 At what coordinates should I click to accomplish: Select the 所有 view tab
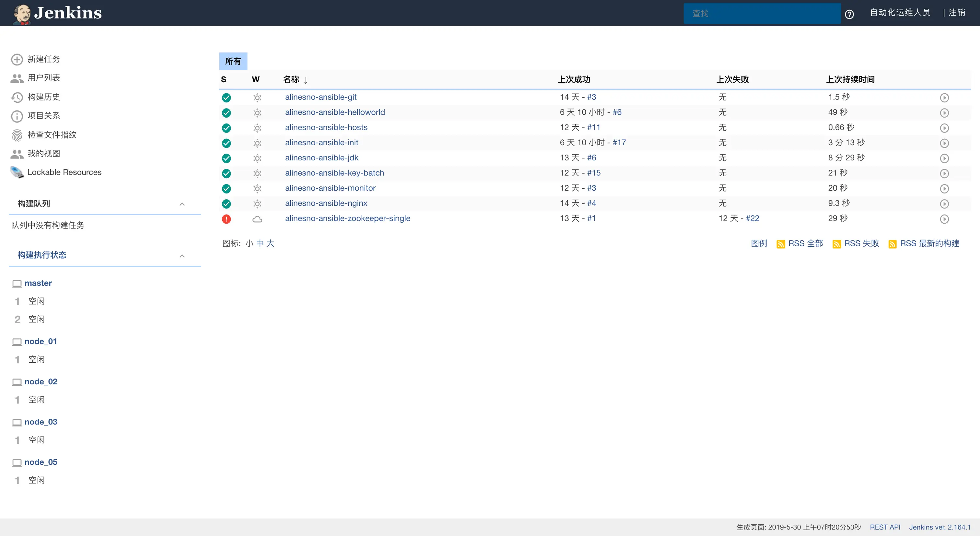[x=233, y=61]
